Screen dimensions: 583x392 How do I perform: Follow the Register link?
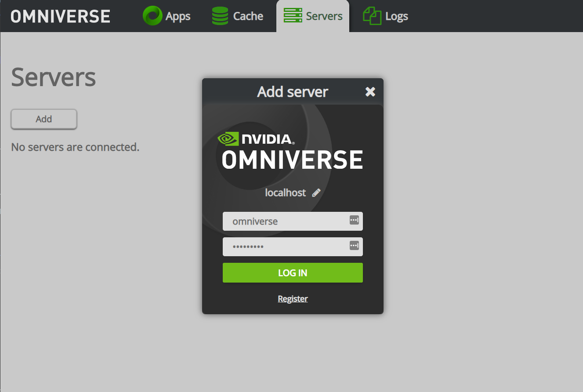(293, 299)
